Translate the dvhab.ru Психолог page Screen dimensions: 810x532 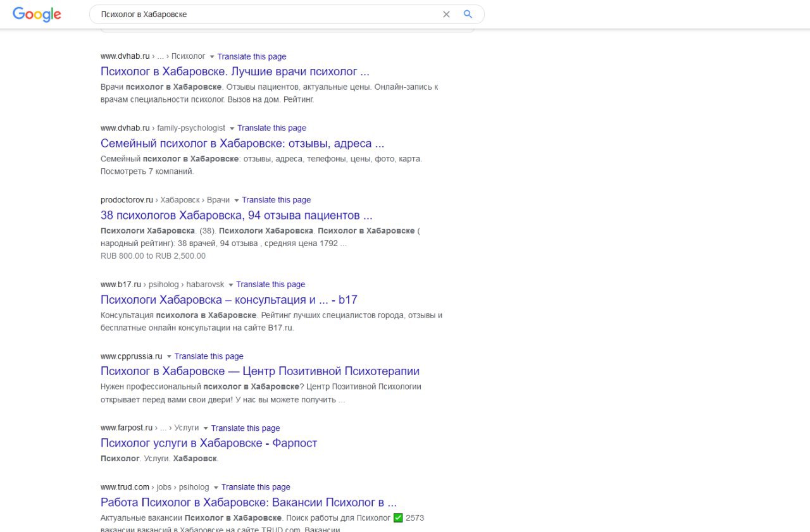(x=252, y=56)
